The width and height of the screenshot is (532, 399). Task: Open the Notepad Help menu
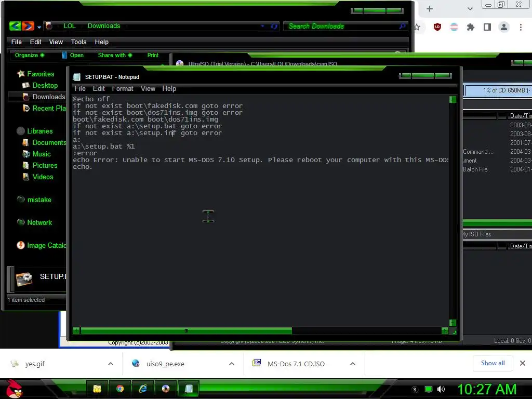pos(169,88)
